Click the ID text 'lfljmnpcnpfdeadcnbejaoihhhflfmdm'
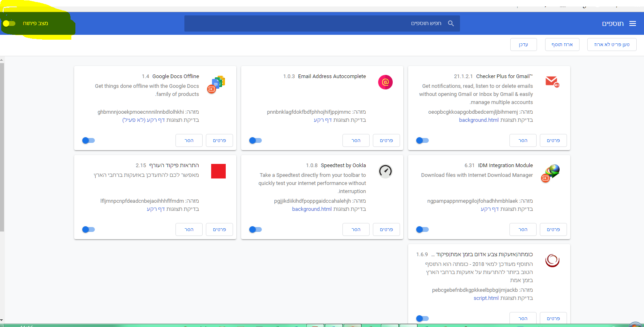Viewport: 644px width, 327px height. pos(142,201)
